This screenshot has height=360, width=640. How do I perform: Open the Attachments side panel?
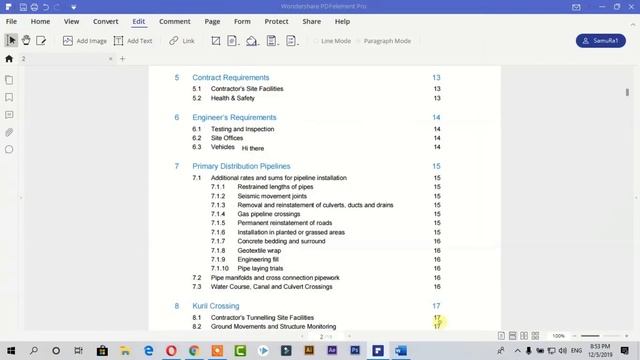click(9, 132)
